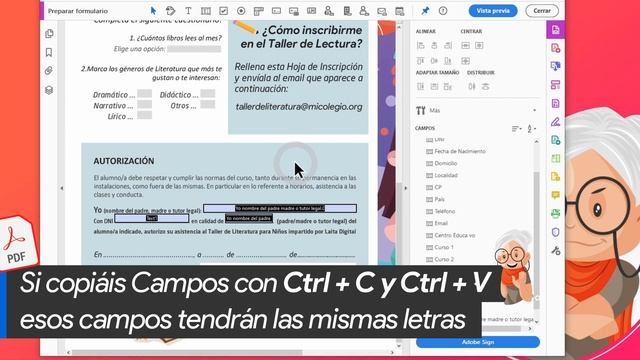Open the Protect shield tool
The image size is (640, 360).
click(x=556, y=232)
